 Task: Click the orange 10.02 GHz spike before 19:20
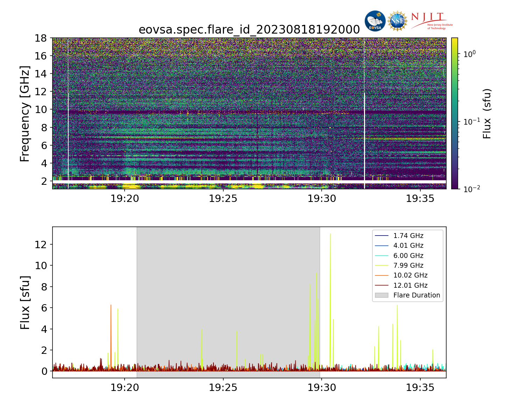pos(111,306)
